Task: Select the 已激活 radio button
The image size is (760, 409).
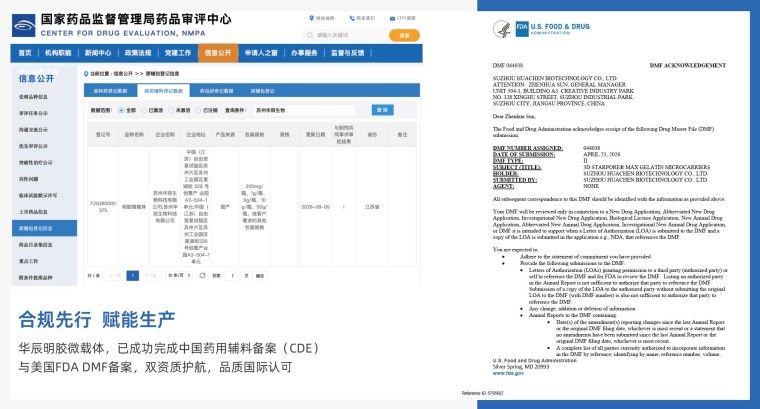Action: point(144,110)
